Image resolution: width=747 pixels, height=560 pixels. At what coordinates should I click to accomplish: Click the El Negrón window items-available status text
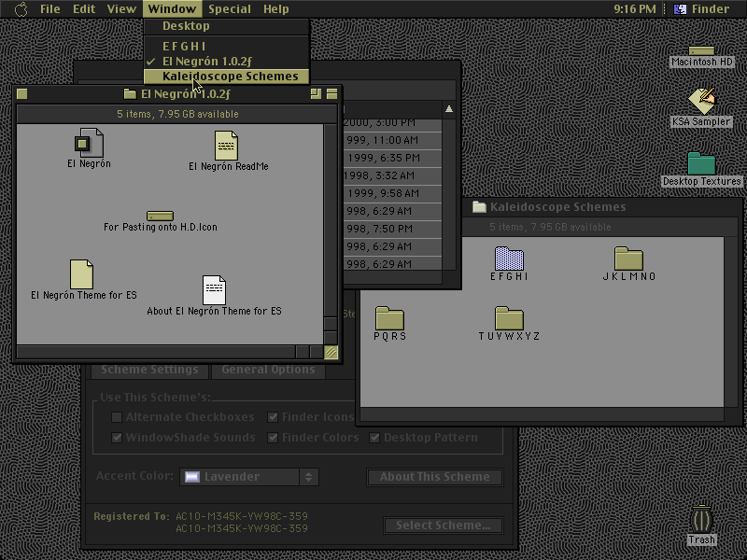click(x=177, y=114)
